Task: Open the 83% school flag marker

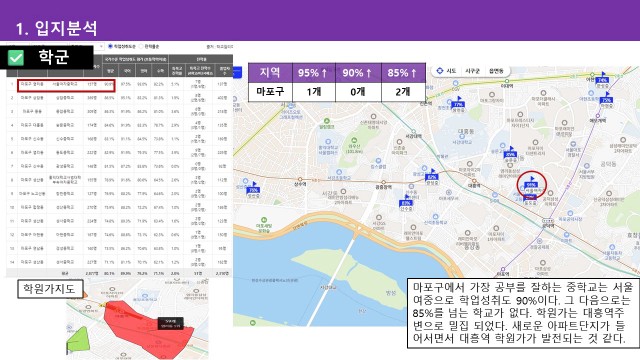Action: click(x=406, y=201)
